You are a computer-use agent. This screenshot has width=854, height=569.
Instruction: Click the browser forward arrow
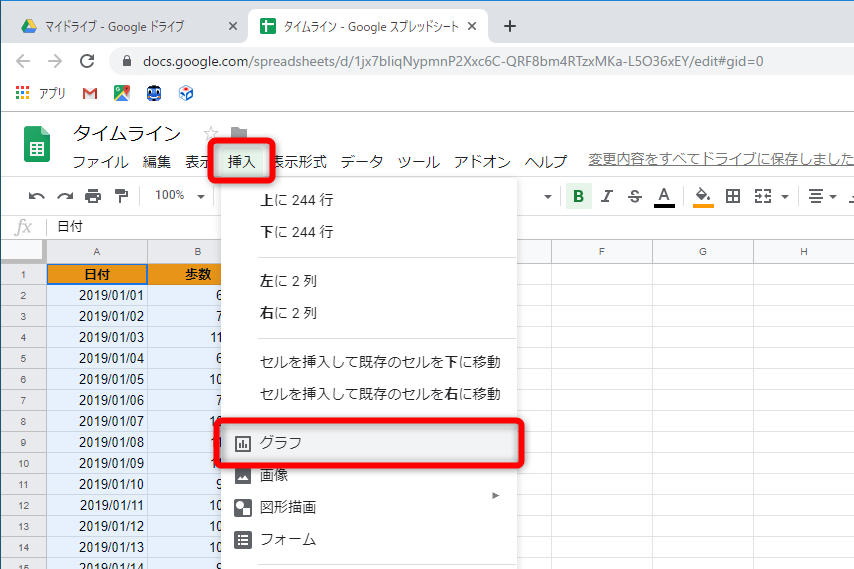pos(55,61)
